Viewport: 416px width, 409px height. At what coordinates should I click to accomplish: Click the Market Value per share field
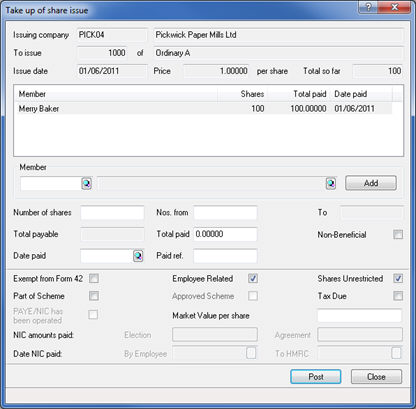tap(360, 316)
